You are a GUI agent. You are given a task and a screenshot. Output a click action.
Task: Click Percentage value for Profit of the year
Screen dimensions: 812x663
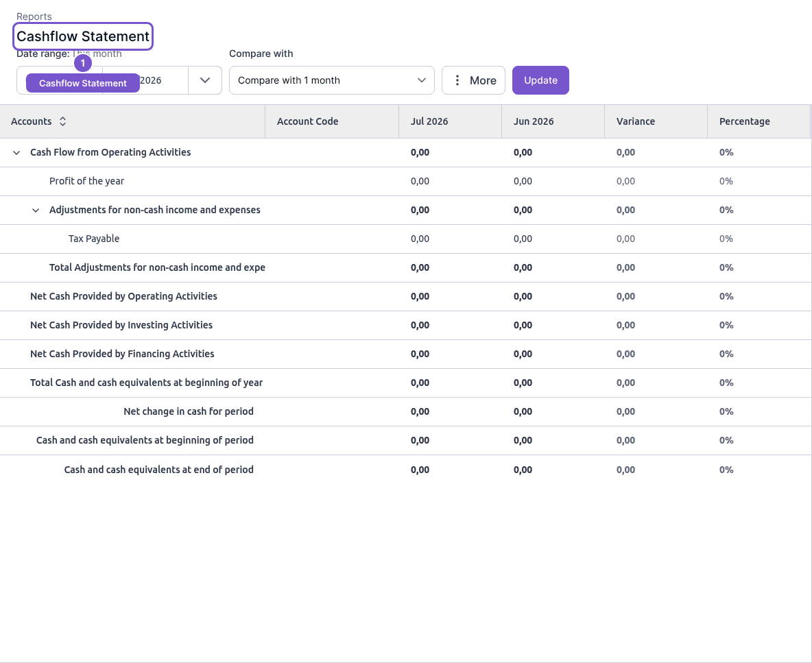(726, 181)
